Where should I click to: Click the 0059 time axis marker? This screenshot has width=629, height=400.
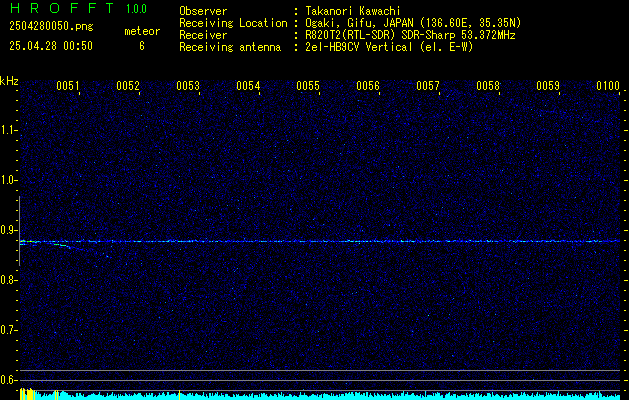(548, 86)
